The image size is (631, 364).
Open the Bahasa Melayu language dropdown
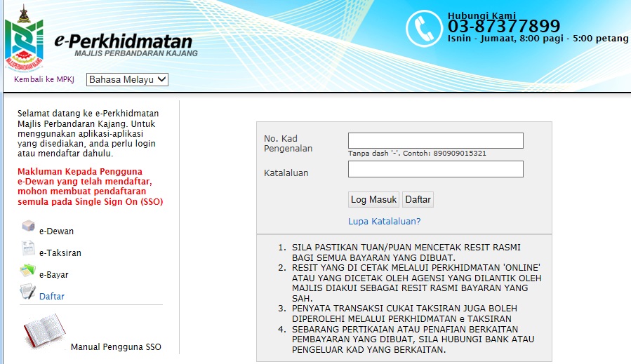click(x=127, y=80)
